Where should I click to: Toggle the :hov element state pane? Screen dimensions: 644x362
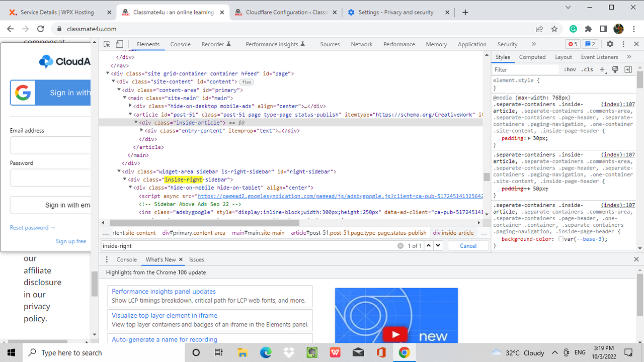[570, 69]
